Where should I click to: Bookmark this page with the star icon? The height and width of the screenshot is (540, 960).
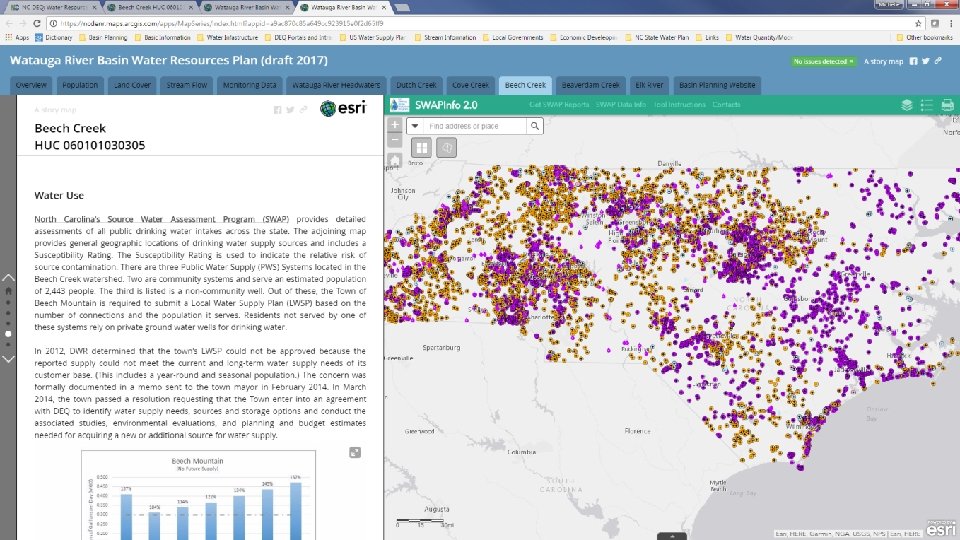point(919,21)
